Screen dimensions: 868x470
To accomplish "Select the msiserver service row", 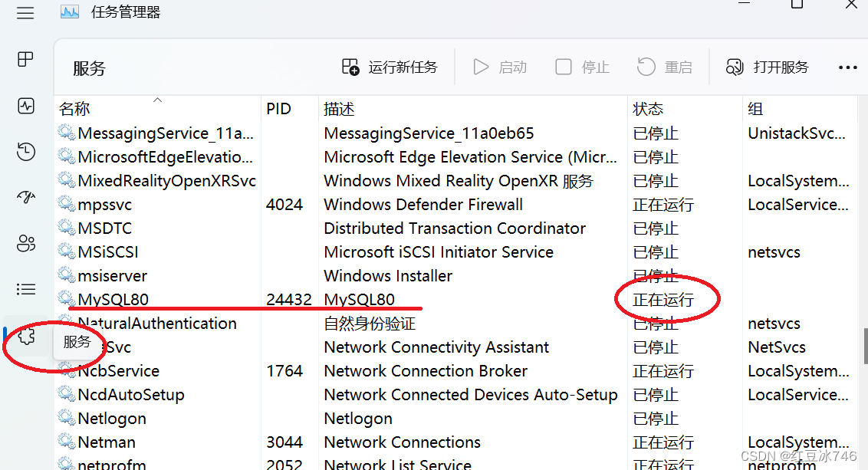I will tap(455, 276).
